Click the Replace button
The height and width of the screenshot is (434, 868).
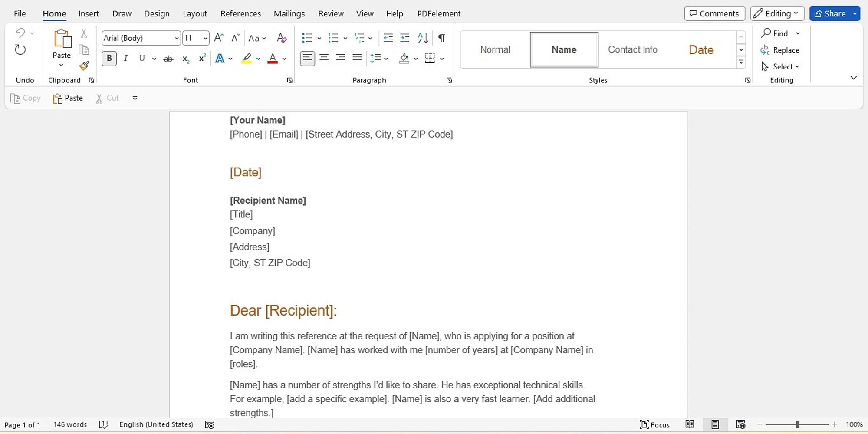tap(780, 50)
